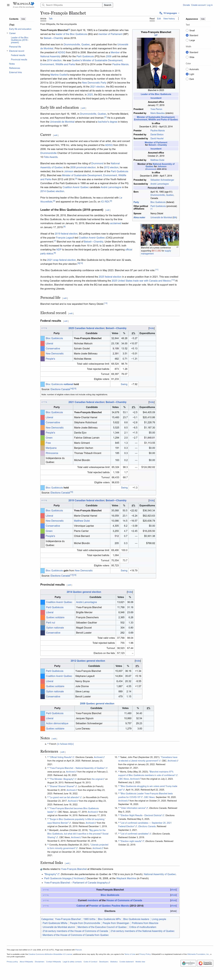Open Coalition Avenir Québec in 2014 table
The height and width of the screenshot is (980, 220).
(x=59, y=602)
